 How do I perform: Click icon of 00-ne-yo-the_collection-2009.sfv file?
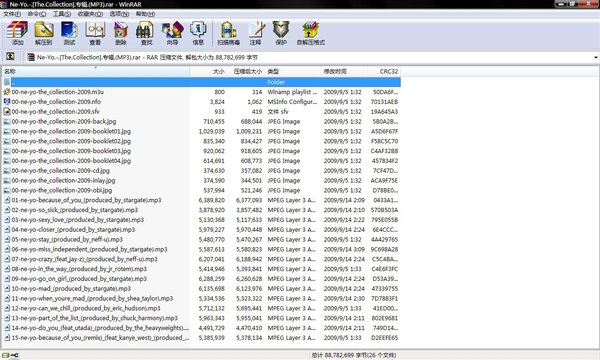tap(7, 112)
